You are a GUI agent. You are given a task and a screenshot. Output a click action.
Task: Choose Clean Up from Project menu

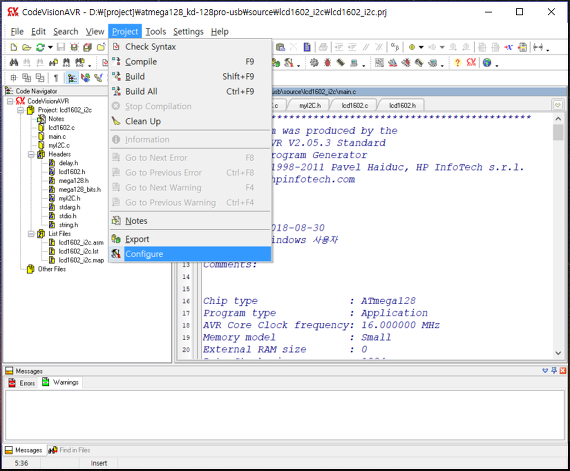[190, 121]
